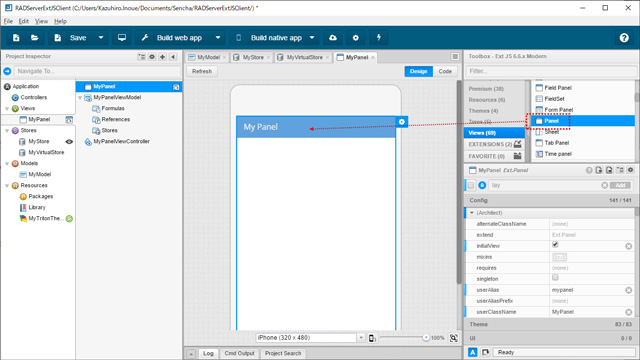Click the config Add button
Viewport: 640px width, 360px height.
[620, 185]
